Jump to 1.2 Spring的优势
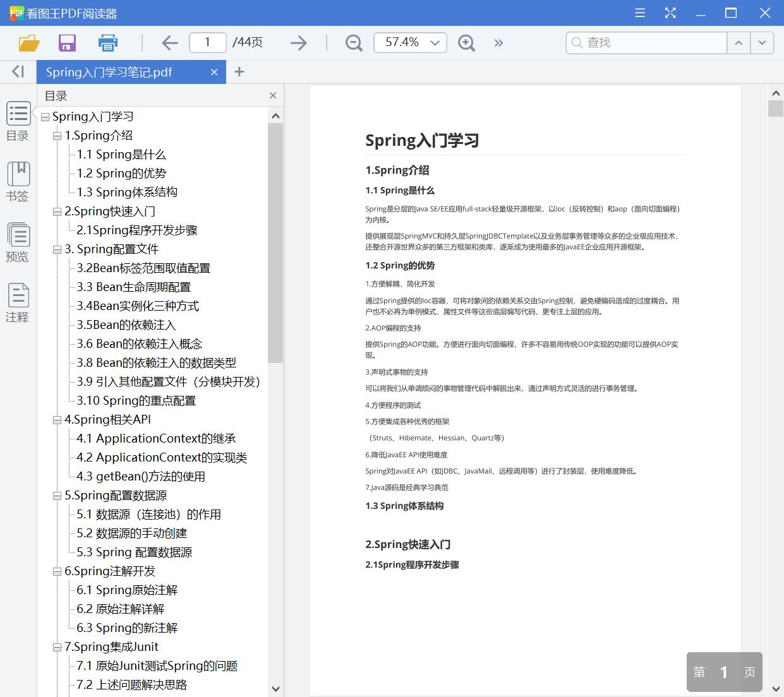 [x=121, y=174]
